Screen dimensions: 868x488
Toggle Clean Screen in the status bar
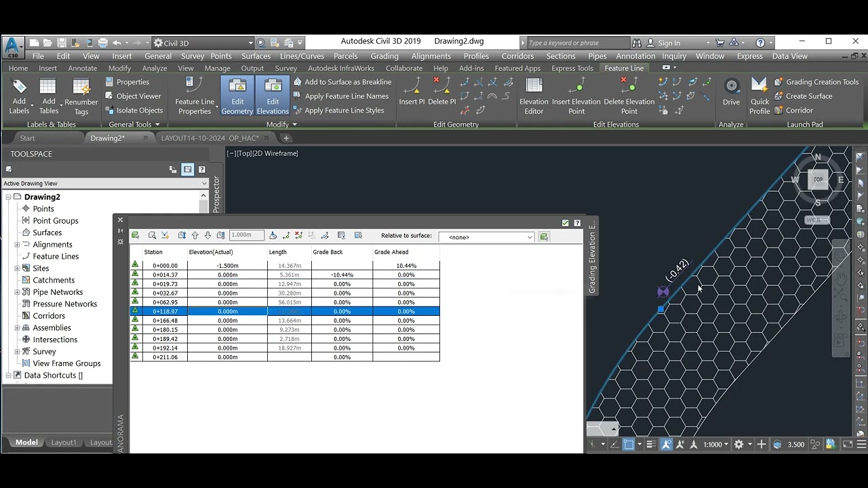coord(848,445)
